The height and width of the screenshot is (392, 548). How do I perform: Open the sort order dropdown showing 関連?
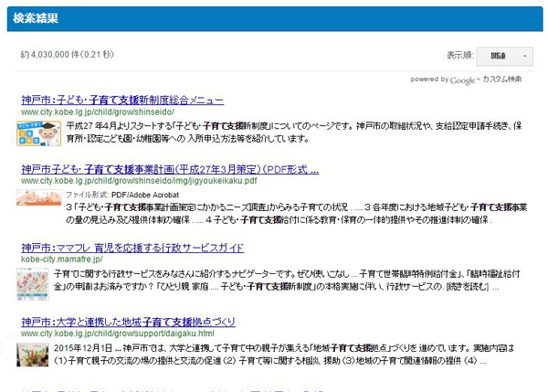pyautogui.click(x=504, y=56)
